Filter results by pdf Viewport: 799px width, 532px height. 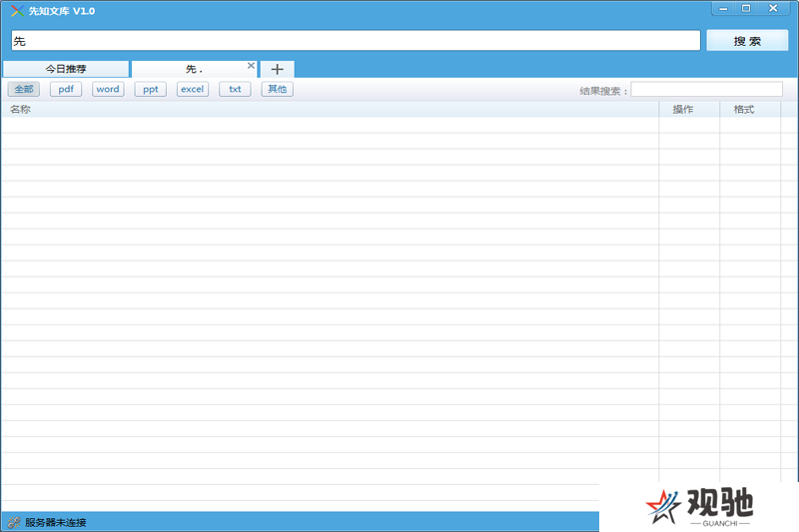[x=66, y=89]
